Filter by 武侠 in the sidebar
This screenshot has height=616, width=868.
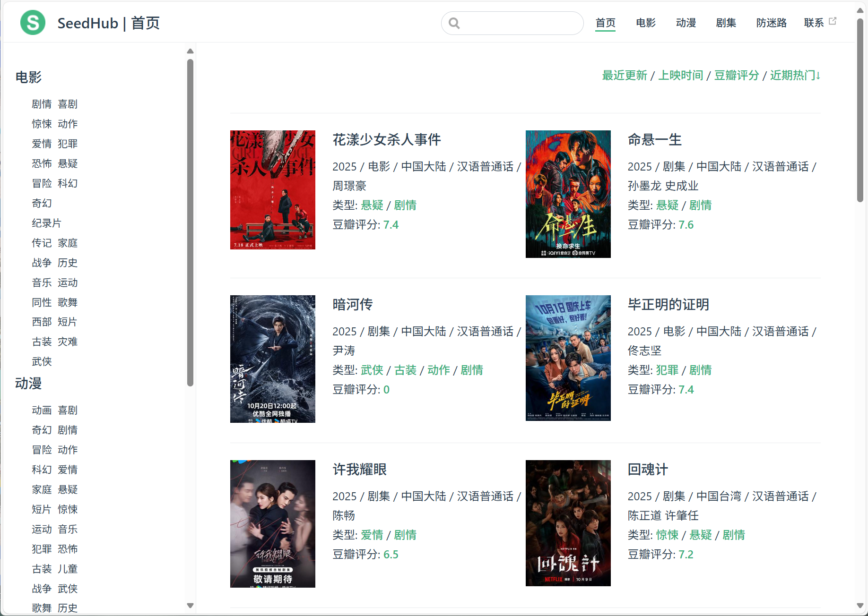(42, 361)
